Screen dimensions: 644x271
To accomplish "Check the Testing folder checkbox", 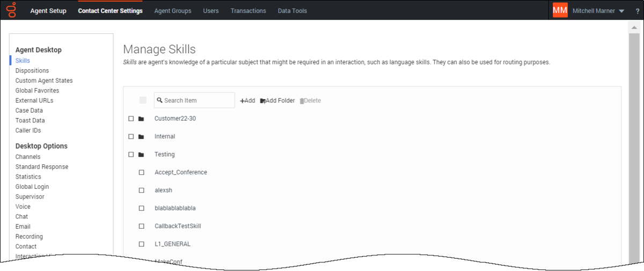I will [x=131, y=155].
